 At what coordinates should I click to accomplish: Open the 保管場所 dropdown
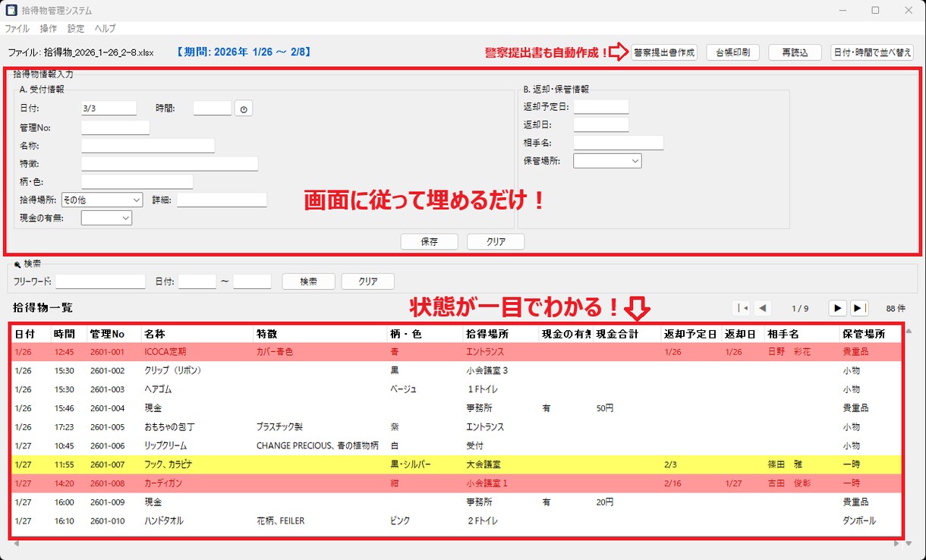[x=607, y=161]
